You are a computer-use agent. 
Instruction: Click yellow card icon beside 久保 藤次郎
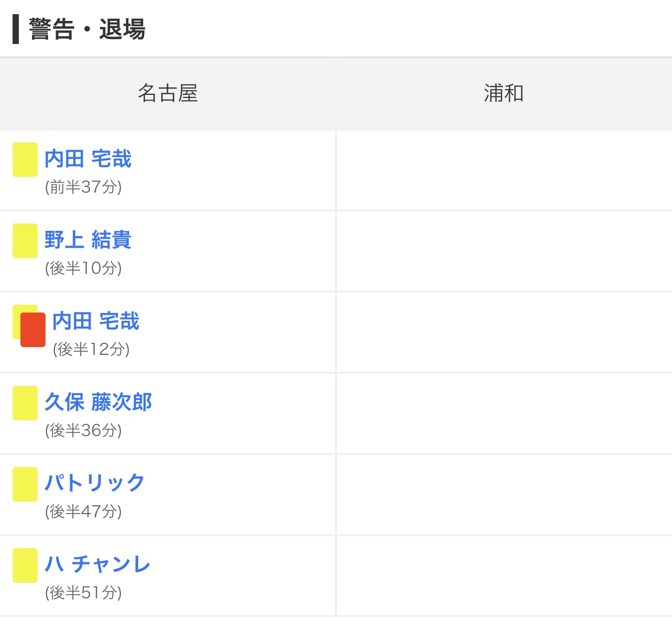[x=25, y=403]
